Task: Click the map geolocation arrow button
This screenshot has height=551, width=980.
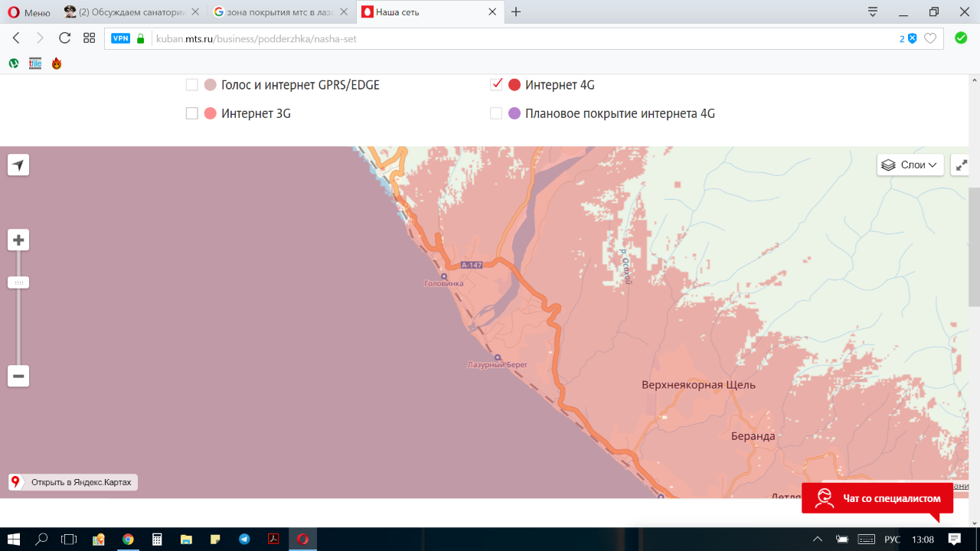Action: tap(18, 165)
